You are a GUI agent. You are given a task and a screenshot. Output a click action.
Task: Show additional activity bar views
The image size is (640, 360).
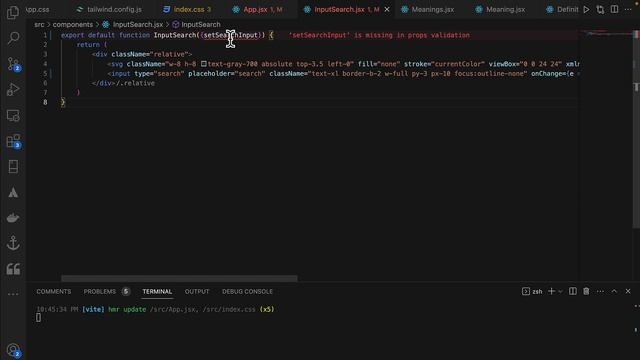pyautogui.click(x=13, y=294)
